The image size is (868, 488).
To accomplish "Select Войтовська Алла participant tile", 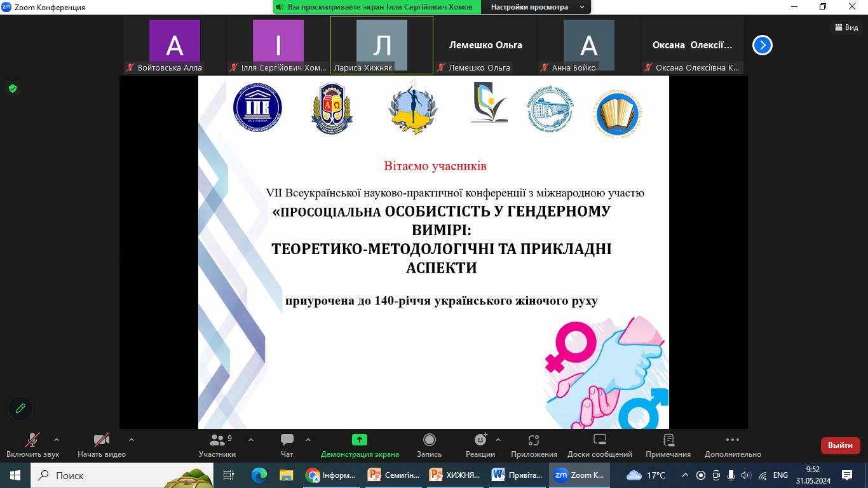I will [x=174, y=45].
